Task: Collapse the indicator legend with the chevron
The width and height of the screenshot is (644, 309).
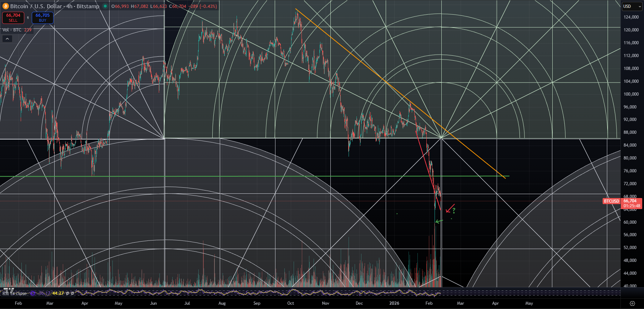Action: click(x=7, y=39)
